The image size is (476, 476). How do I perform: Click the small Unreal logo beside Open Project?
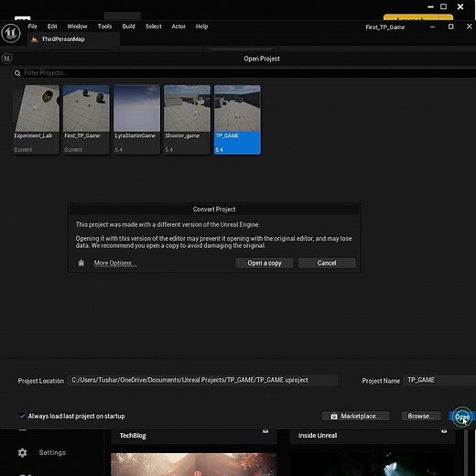coord(6,59)
